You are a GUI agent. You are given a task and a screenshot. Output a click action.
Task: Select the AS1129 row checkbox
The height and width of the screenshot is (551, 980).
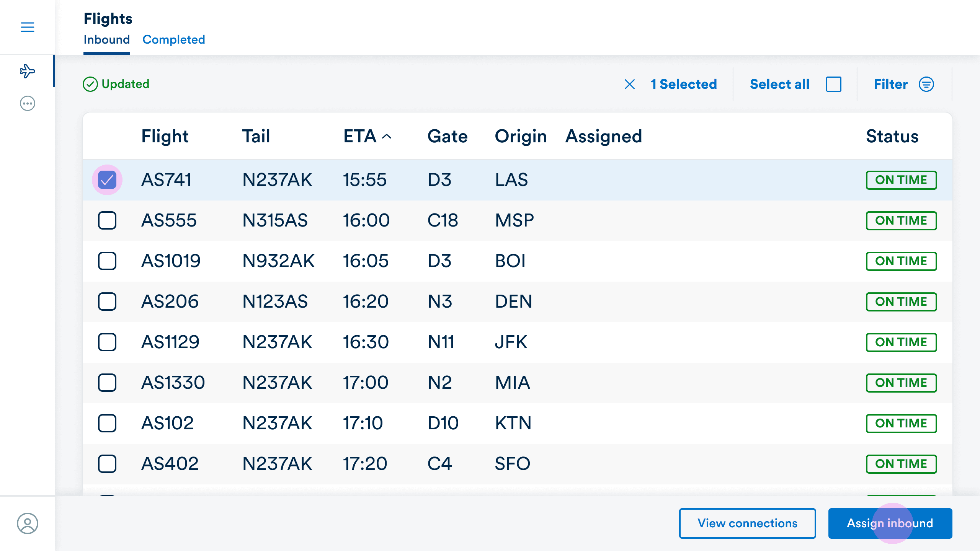[107, 342]
